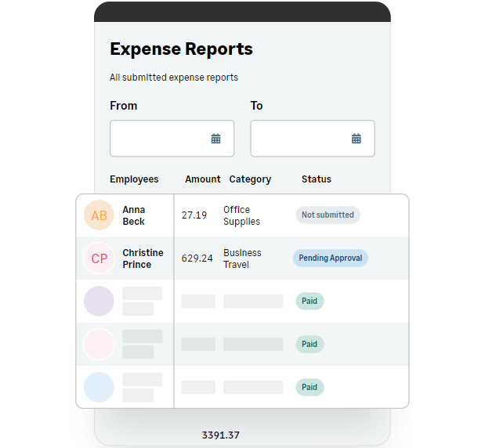Open the To date calendar icon
This screenshot has height=448, width=485.
(357, 139)
